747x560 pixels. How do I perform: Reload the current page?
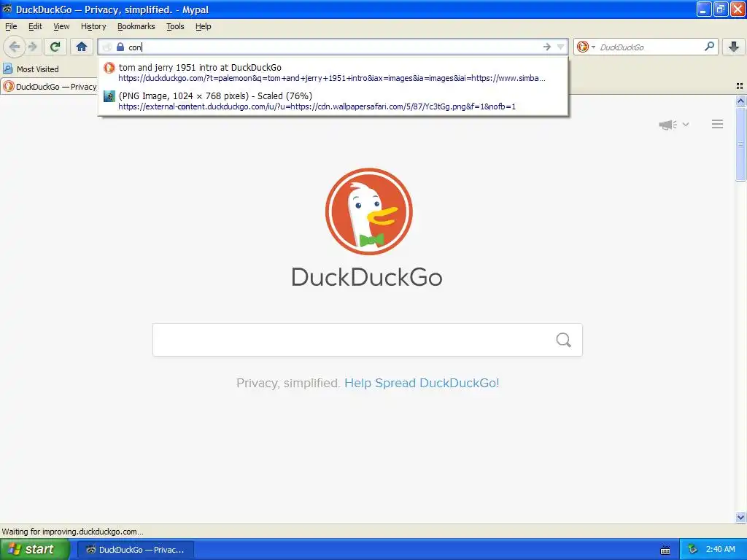(x=55, y=47)
